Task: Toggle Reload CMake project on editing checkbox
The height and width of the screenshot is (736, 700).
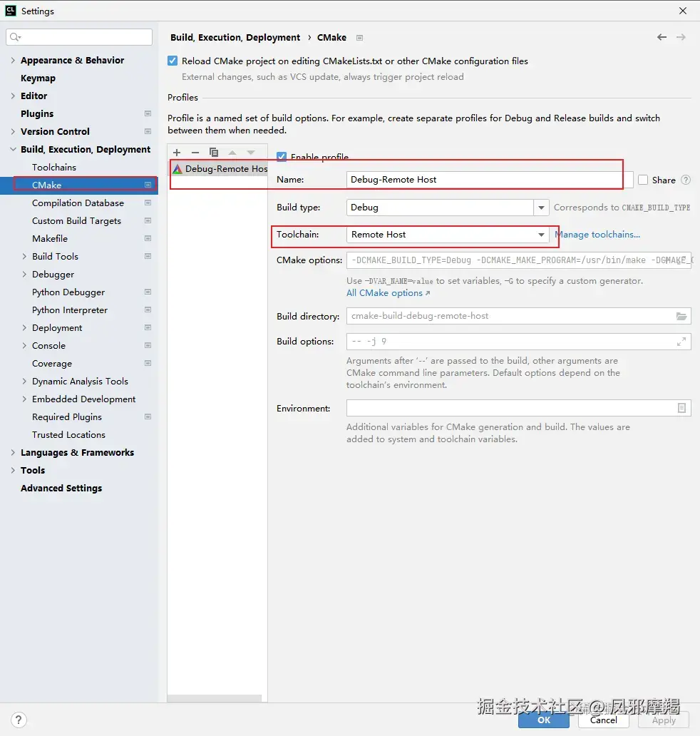Action: click(173, 61)
